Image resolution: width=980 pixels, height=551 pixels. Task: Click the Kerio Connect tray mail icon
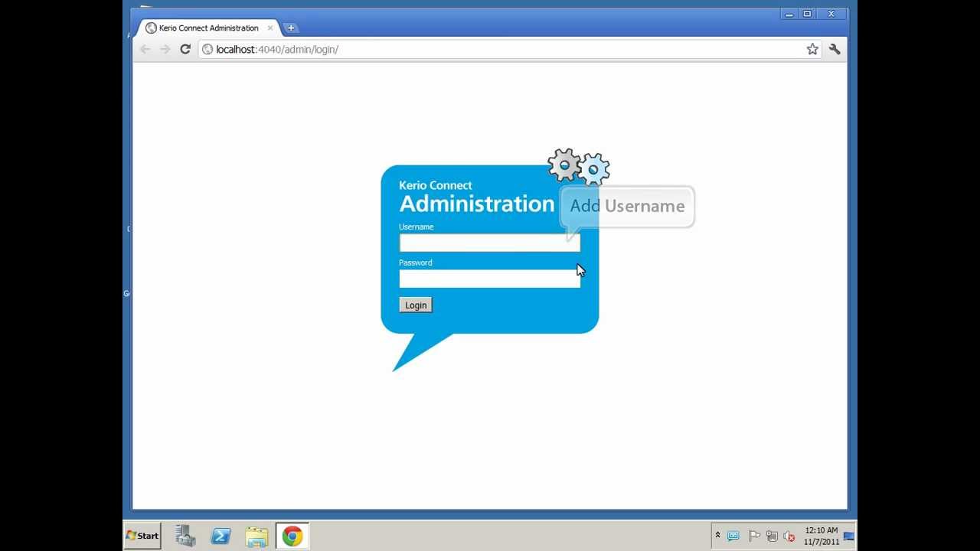[733, 536]
